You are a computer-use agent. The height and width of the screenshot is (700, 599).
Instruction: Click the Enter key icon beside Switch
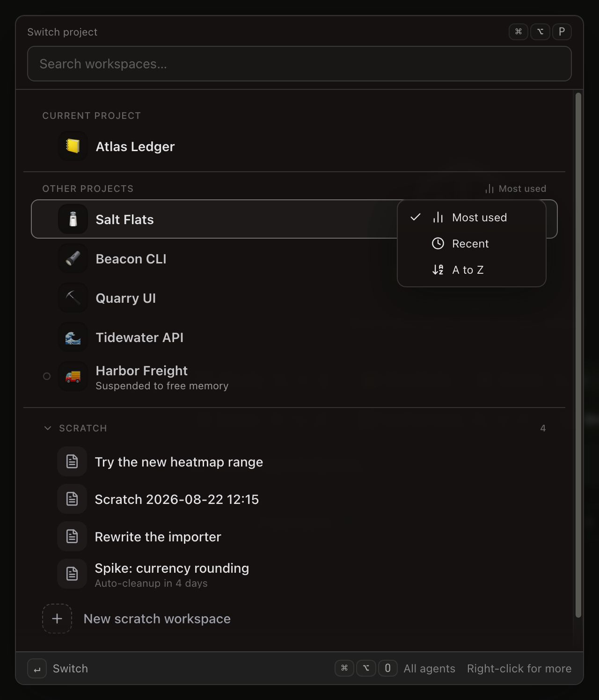coord(37,669)
